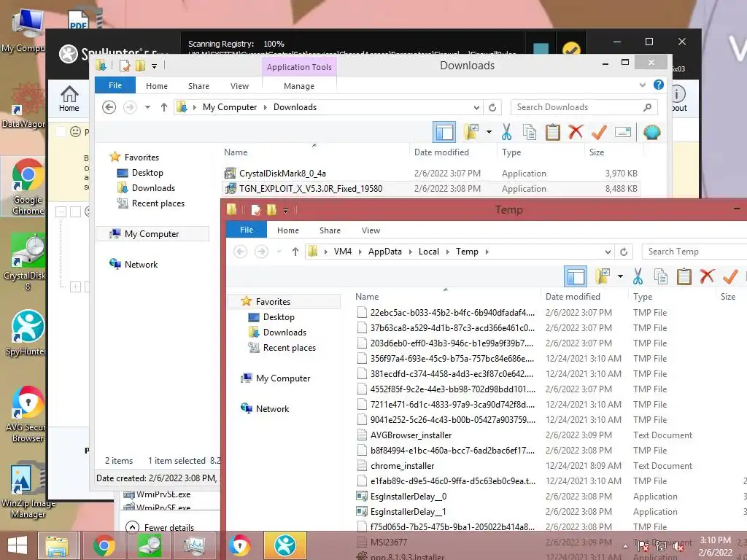The height and width of the screenshot is (560, 747).
Task: Sort Downloads list by Date modified
Action: (x=441, y=152)
